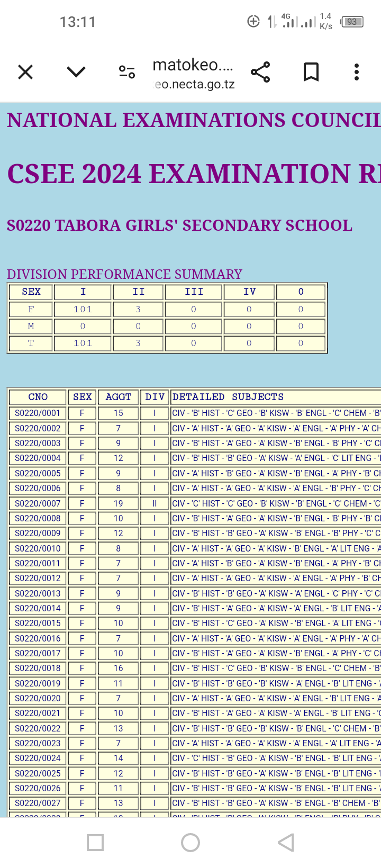Screen dimensions: 381x868
Task: Click aggregate 15 for candidate S0220/0001
Action: click(119, 413)
